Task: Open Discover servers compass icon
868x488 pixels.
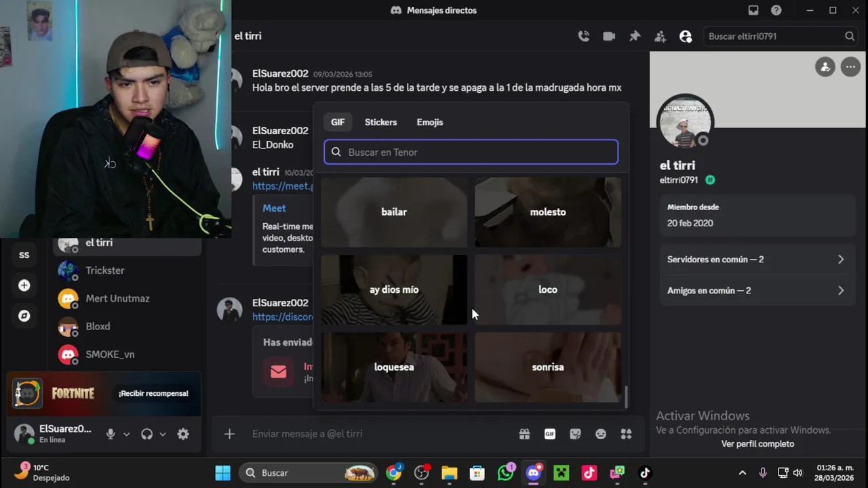Action: 24,316
